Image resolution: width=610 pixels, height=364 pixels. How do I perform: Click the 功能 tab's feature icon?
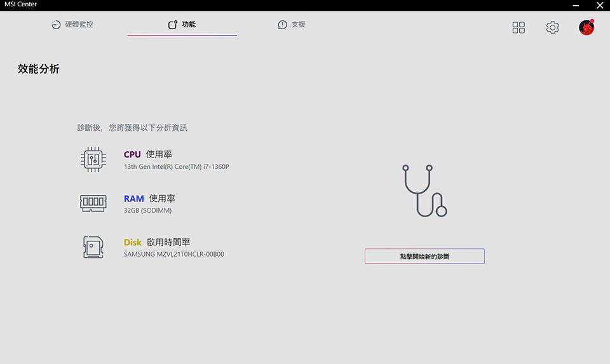click(172, 25)
